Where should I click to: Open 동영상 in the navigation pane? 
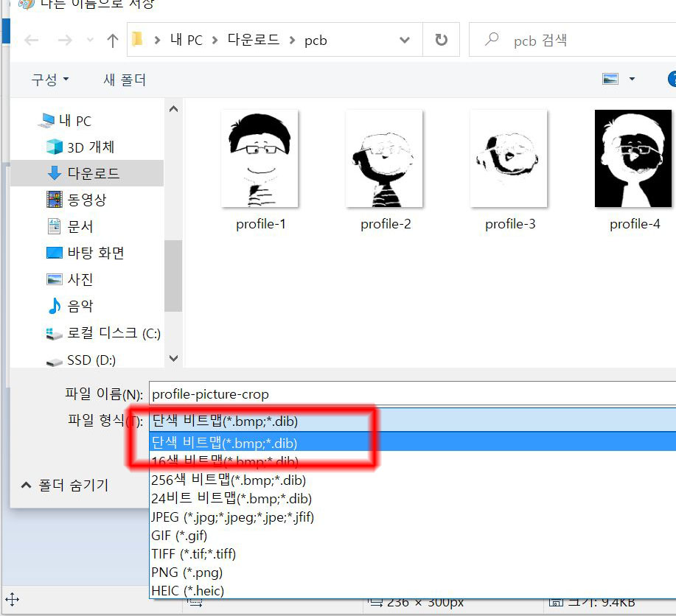pos(77,200)
